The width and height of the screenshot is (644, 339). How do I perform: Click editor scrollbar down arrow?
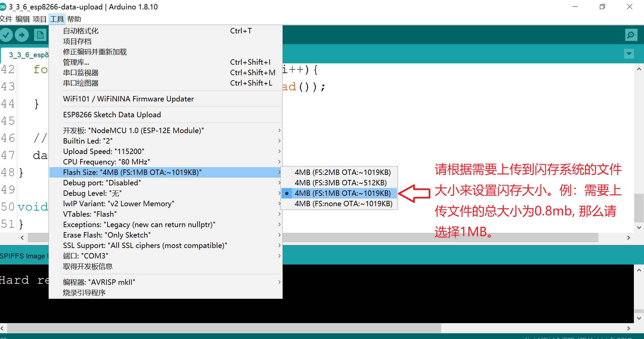tap(639, 227)
